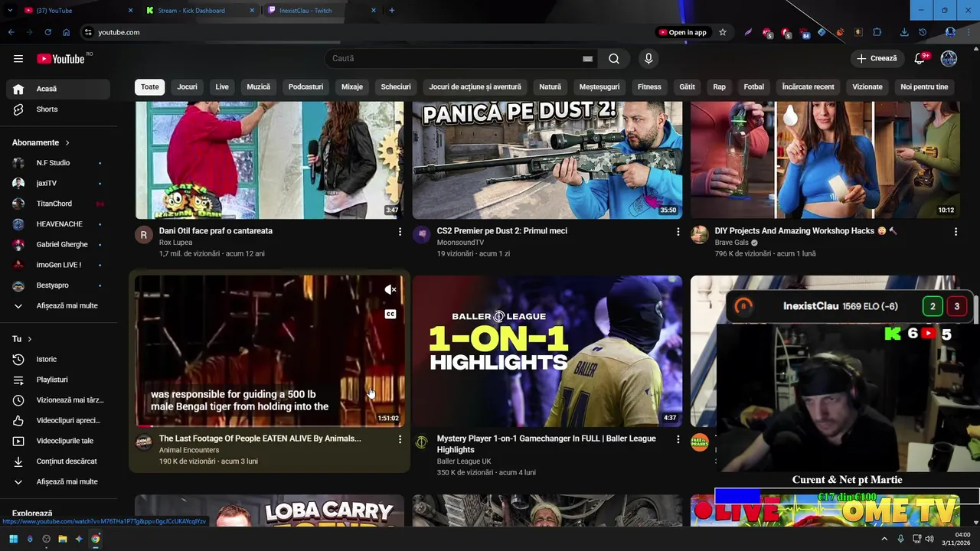980x551 pixels.
Task: Select the Jocuri filter chip
Action: pyautogui.click(x=188, y=87)
